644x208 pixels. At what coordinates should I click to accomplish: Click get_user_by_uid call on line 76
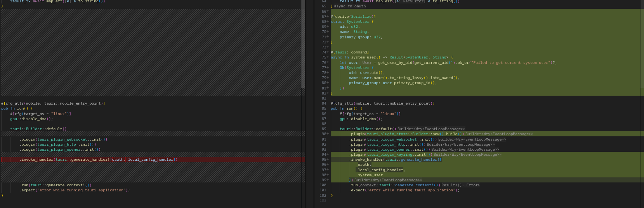point(395,63)
